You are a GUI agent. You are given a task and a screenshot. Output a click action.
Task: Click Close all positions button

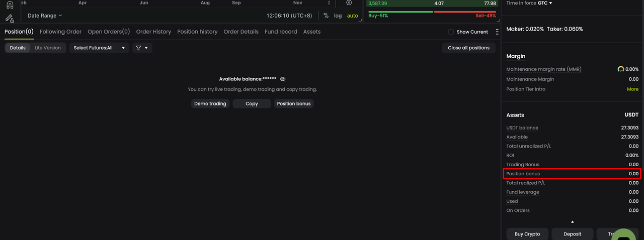point(468,48)
